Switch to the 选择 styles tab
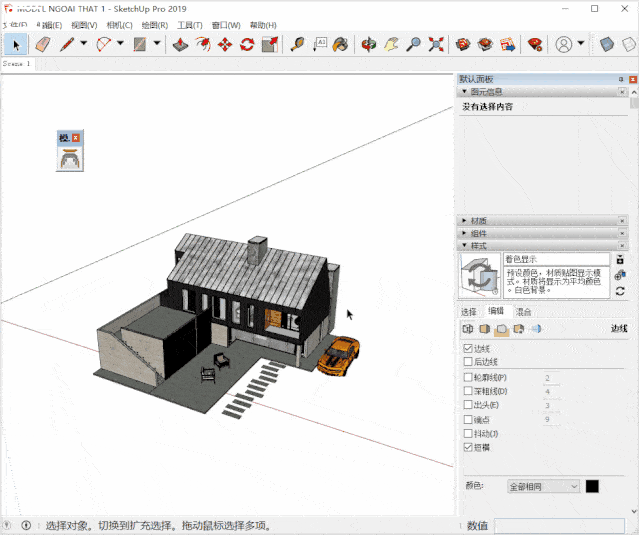 point(469,312)
